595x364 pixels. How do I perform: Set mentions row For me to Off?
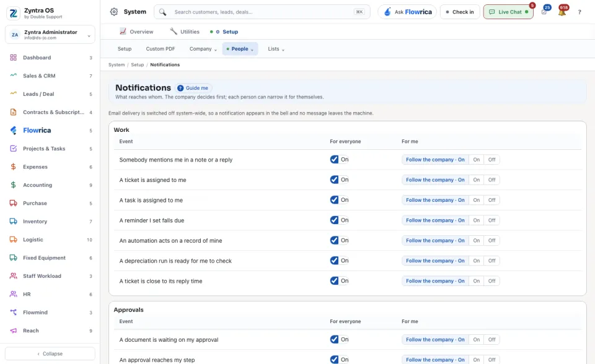(x=491, y=160)
